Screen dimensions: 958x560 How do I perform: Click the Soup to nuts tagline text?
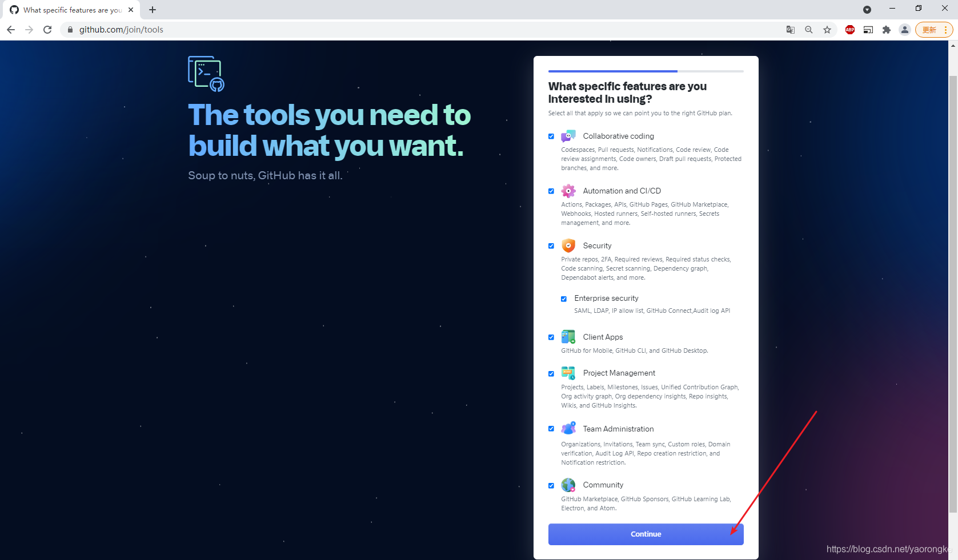[266, 175]
